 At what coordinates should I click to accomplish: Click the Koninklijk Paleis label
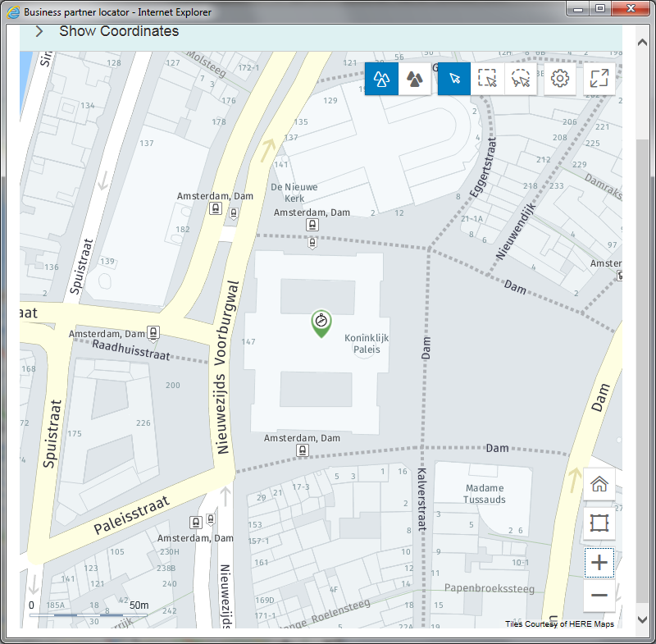click(367, 344)
